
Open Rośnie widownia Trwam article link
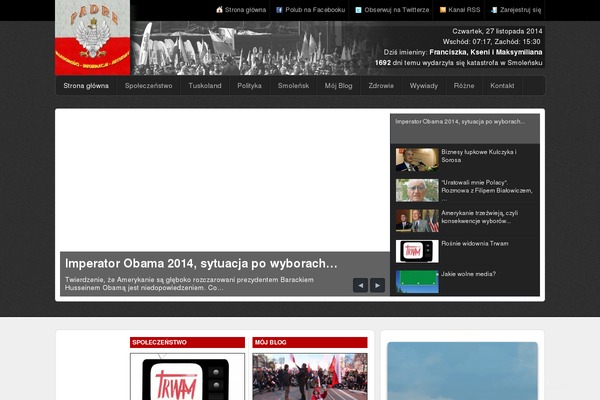(475, 243)
